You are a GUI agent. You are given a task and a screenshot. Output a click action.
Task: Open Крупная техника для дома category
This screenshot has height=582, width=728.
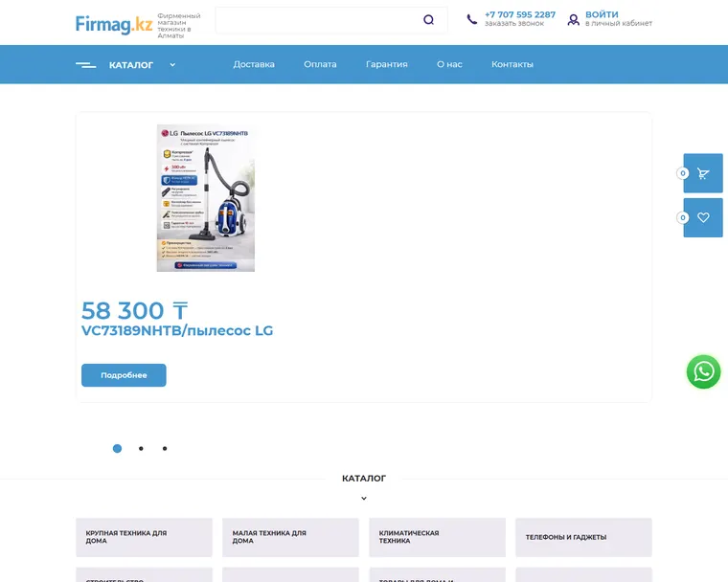point(144,537)
